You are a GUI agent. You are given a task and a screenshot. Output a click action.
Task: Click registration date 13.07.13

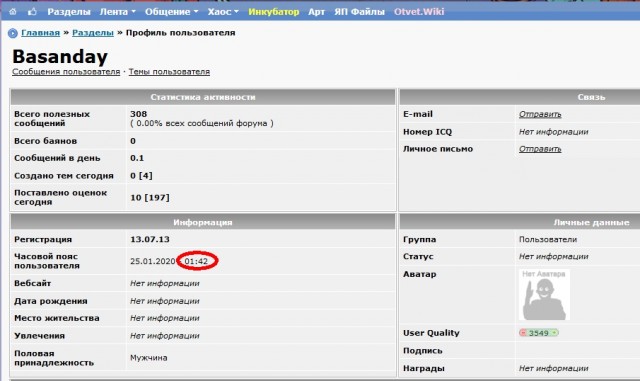click(x=150, y=239)
